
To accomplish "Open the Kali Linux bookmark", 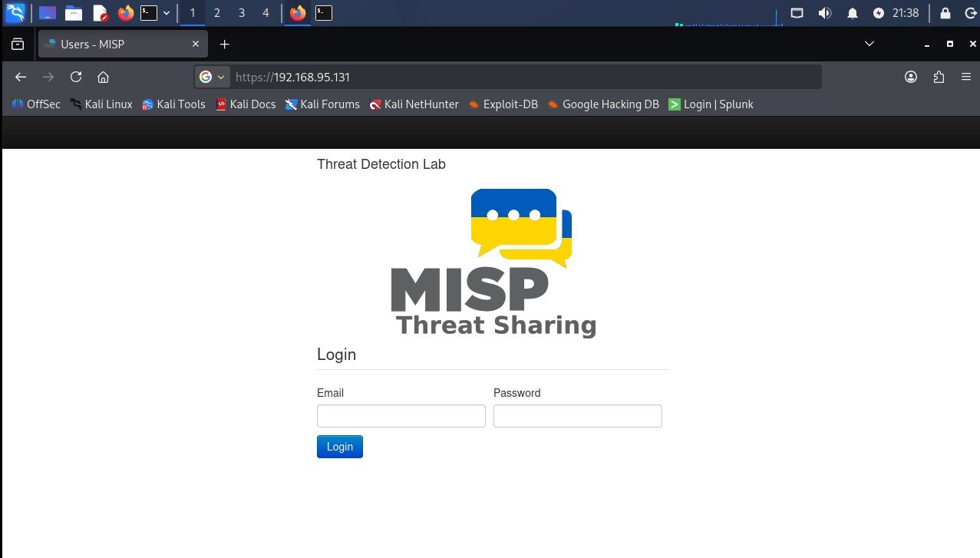I will click(x=101, y=104).
